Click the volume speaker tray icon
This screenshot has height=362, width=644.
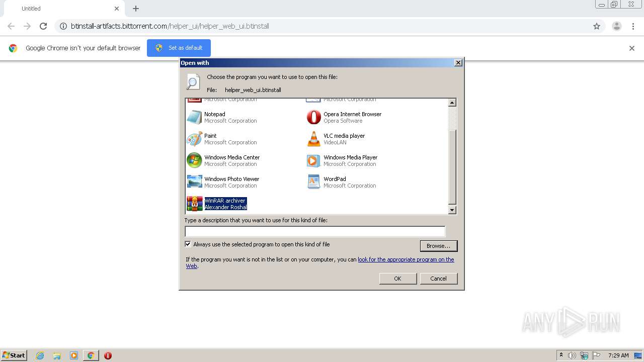[572, 355]
